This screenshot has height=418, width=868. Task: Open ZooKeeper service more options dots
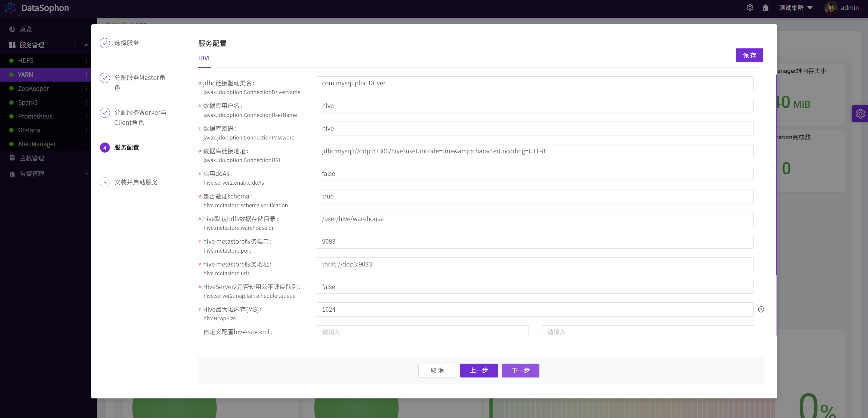87,88
